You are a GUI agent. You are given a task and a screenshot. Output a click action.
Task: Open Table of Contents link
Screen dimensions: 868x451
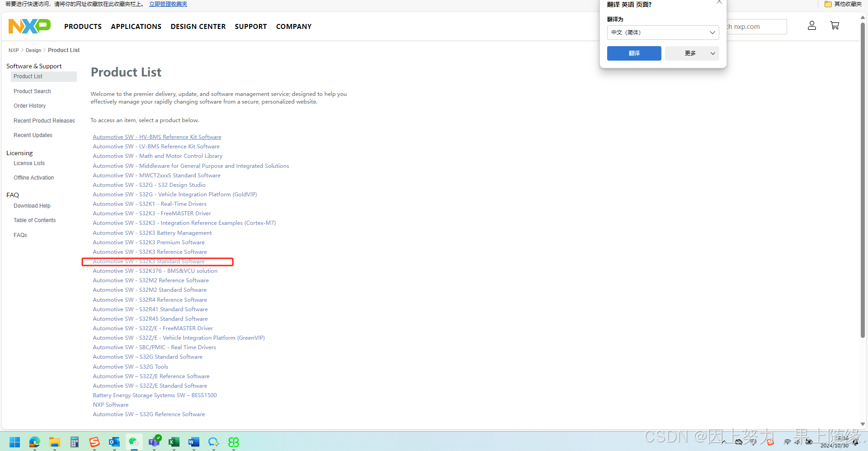[x=35, y=220]
